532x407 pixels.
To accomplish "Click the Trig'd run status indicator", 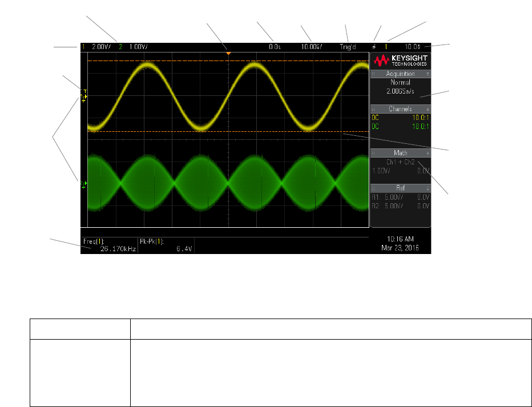I will coord(348,47).
